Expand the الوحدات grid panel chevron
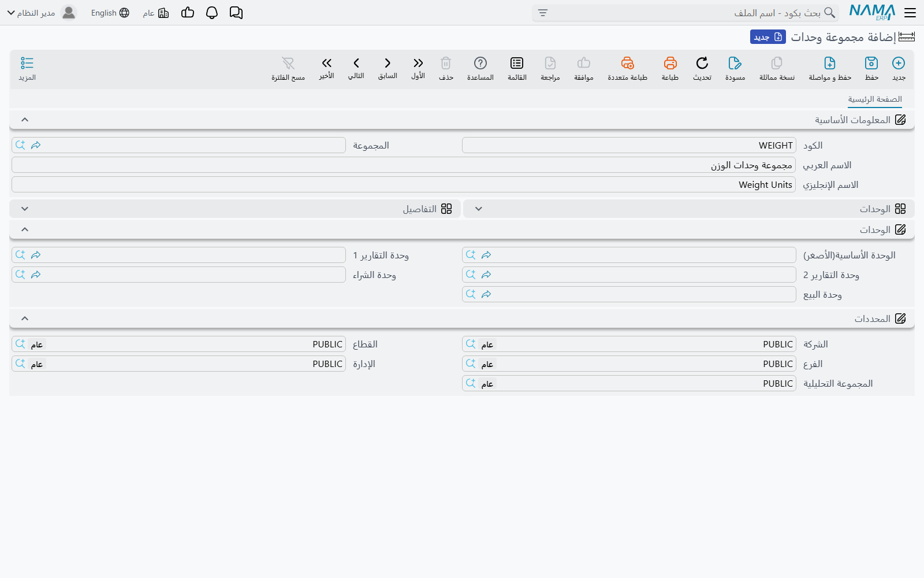 [479, 209]
